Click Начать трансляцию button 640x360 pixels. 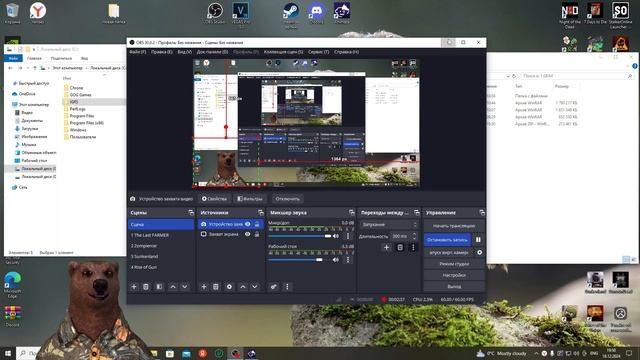point(454,226)
